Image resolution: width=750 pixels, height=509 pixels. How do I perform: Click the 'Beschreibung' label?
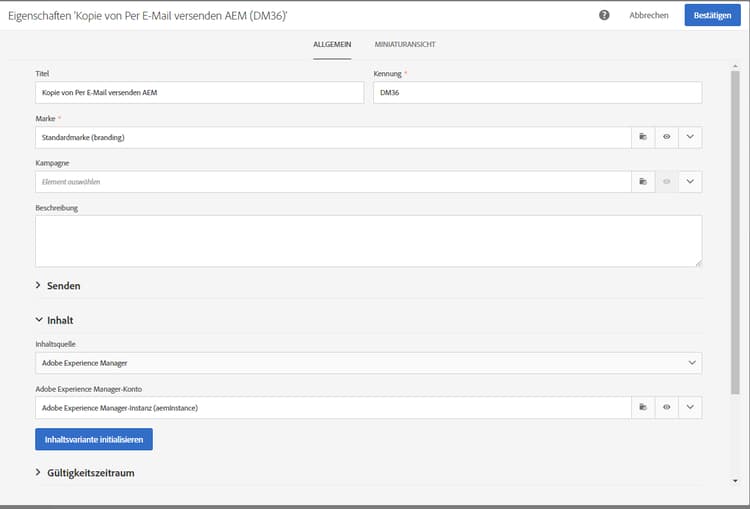click(56, 208)
